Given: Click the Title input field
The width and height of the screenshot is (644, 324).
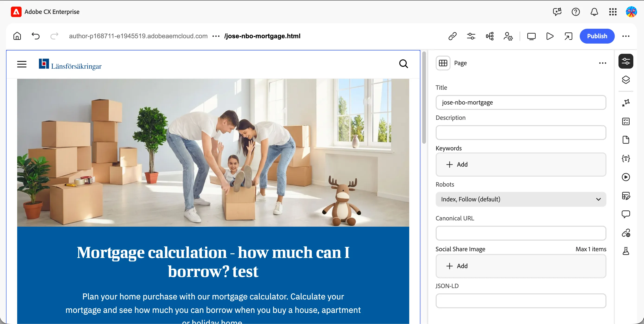Looking at the screenshot, I should (x=521, y=102).
